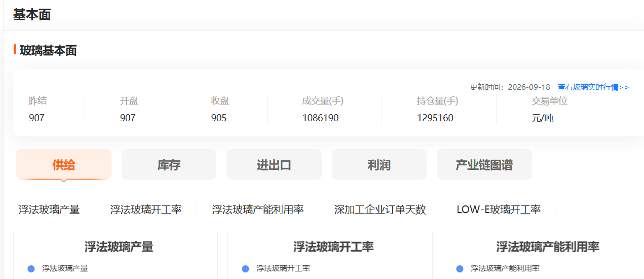Select 浮法玻璃开工率 sub-navigation item
Viewport: 644px width, 279px height.
pos(146,210)
